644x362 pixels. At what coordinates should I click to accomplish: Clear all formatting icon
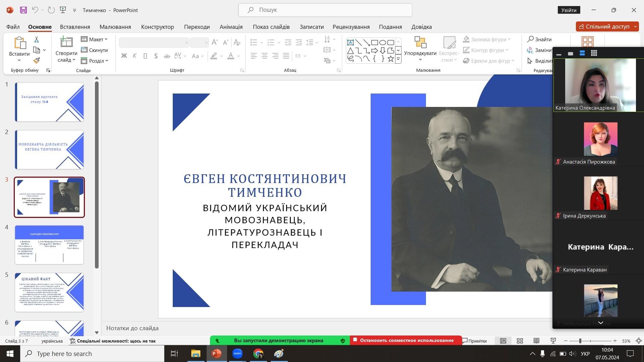[x=237, y=42]
